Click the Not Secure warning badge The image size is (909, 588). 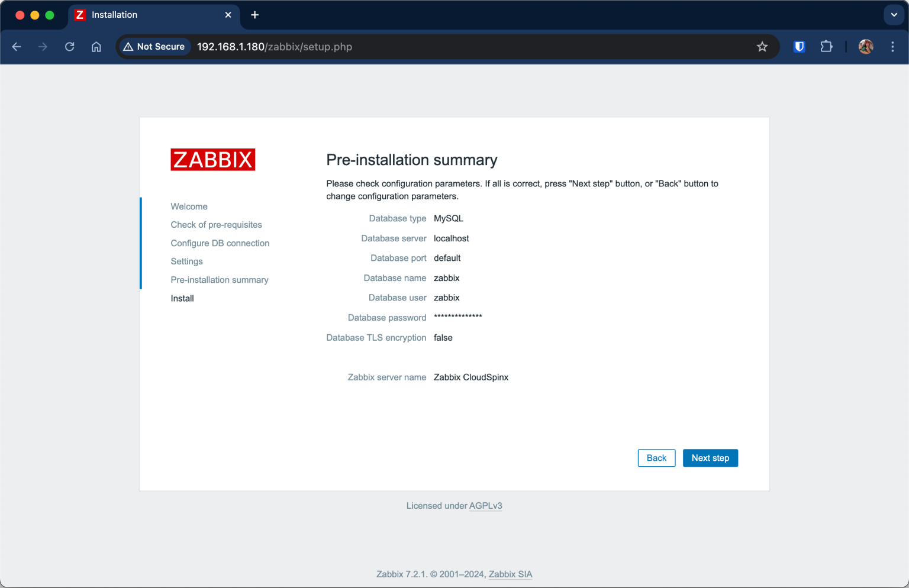click(154, 46)
